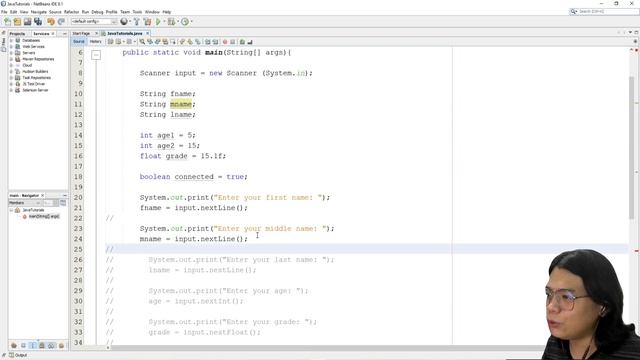Click the Undo toolbar icon

51,22
